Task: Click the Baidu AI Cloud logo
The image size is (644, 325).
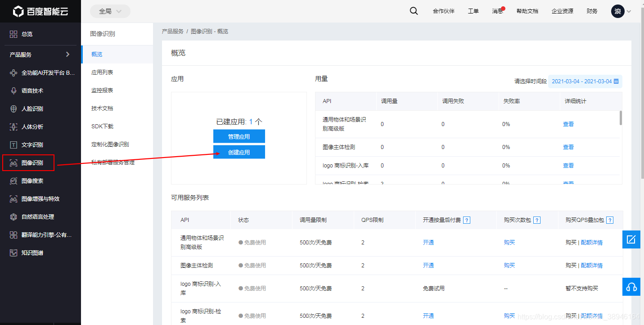Action: pos(41,11)
